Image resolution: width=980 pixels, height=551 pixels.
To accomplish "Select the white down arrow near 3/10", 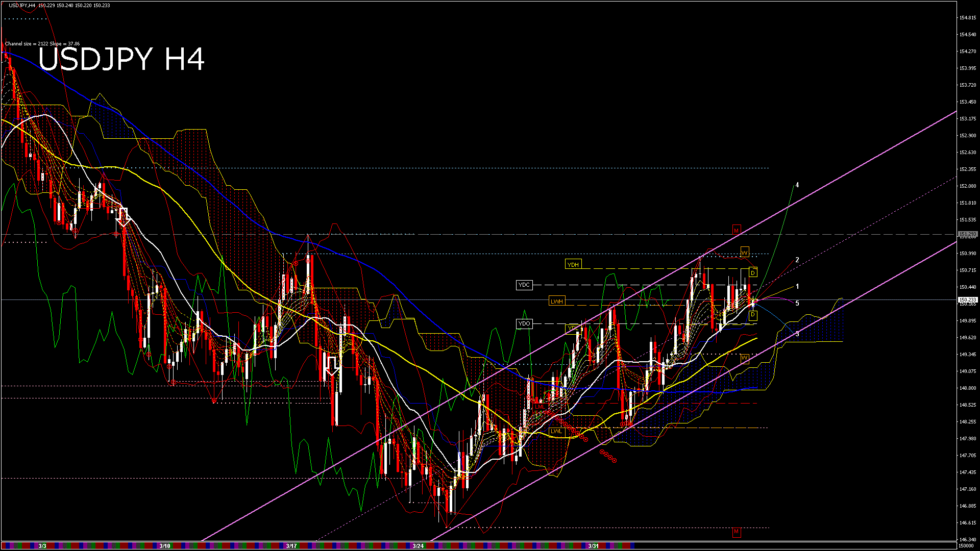I will point(124,217).
